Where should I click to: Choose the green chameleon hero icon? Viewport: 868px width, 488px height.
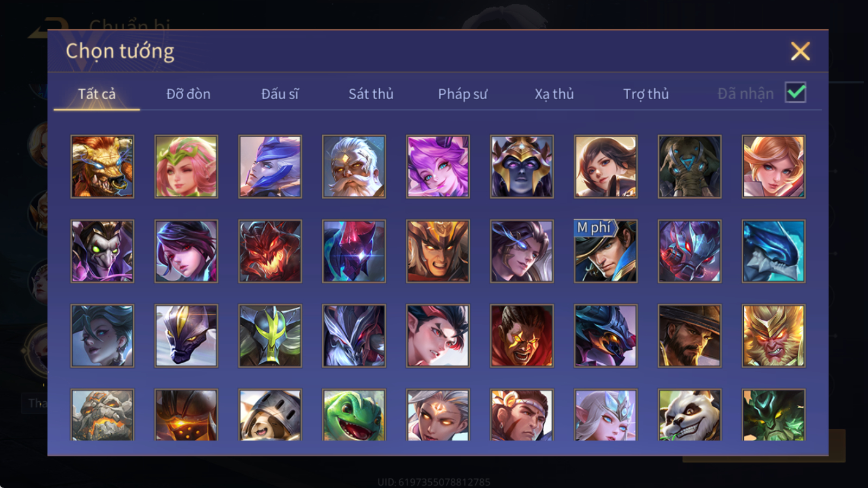pos(354,415)
